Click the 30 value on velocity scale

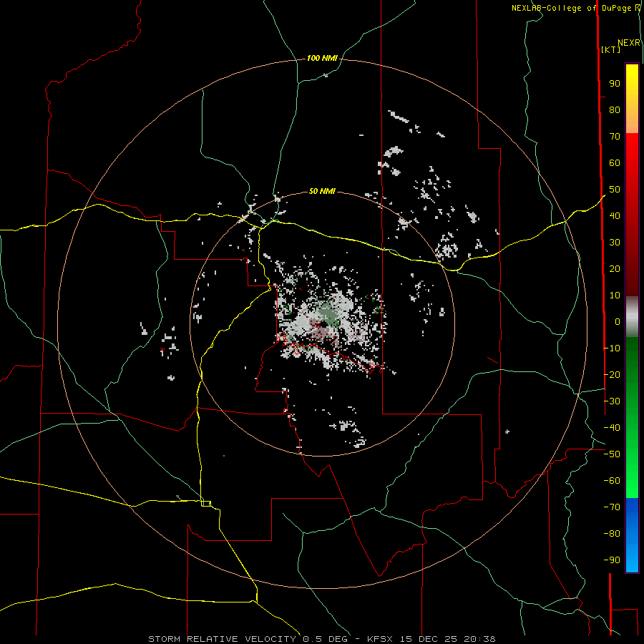click(615, 243)
